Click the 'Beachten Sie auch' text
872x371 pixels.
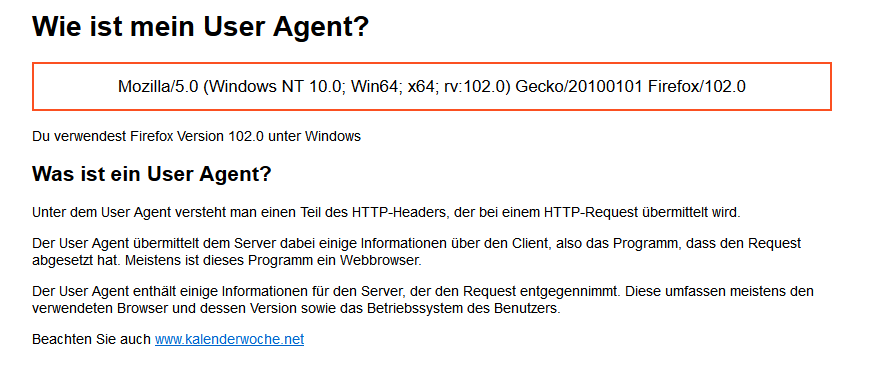coord(92,339)
